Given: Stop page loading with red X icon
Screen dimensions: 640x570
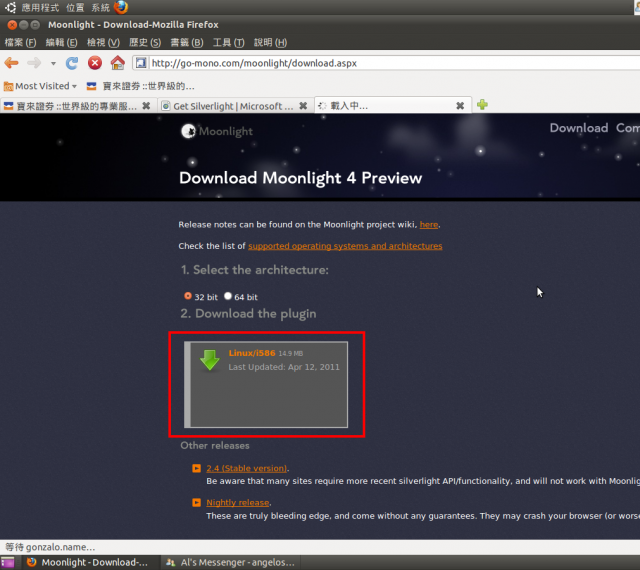Looking at the screenshot, I should click(x=95, y=63).
